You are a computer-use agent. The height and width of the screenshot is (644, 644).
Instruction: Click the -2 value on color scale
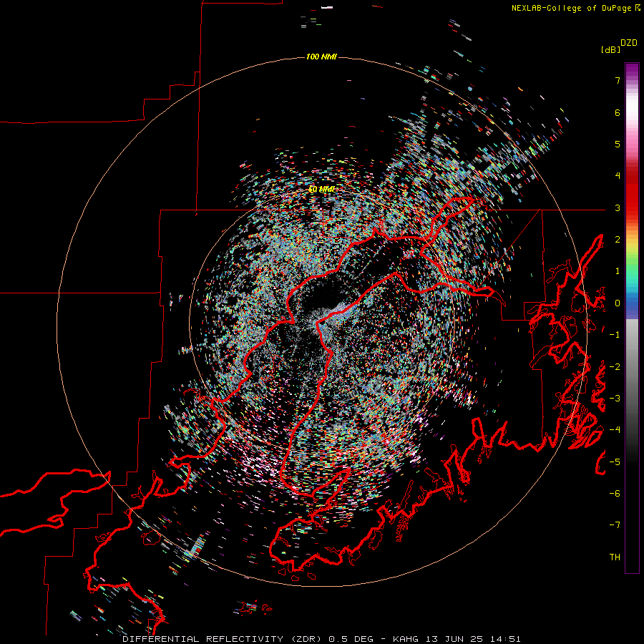click(x=615, y=367)
